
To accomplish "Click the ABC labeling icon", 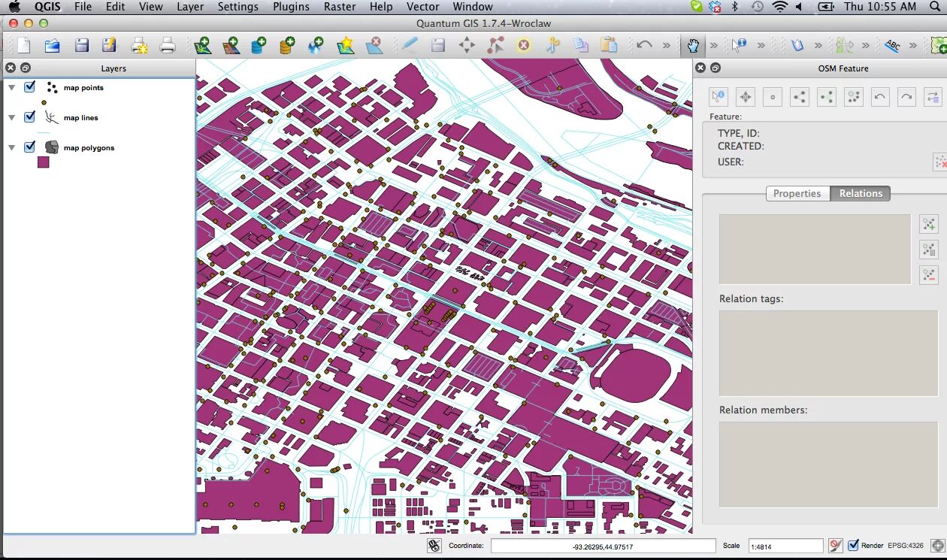I will pyautogui.click(x=892, y=45).
